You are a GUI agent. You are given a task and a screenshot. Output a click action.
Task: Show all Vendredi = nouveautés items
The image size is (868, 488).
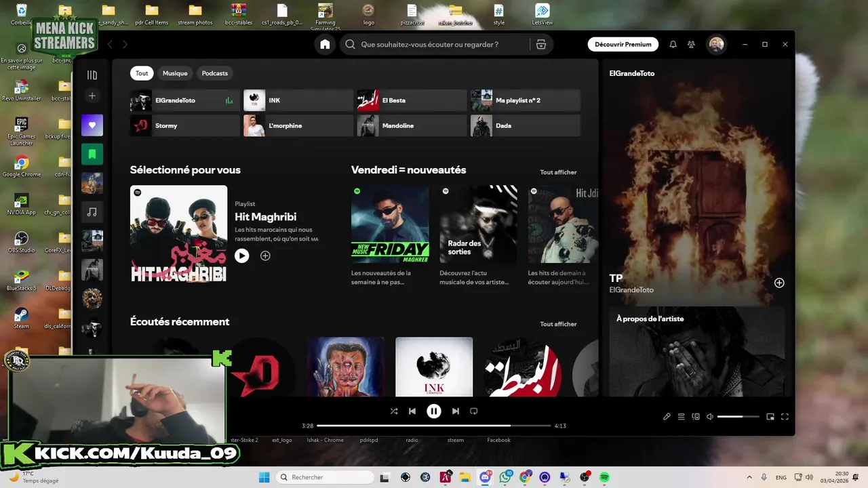(x=558, y=172)
